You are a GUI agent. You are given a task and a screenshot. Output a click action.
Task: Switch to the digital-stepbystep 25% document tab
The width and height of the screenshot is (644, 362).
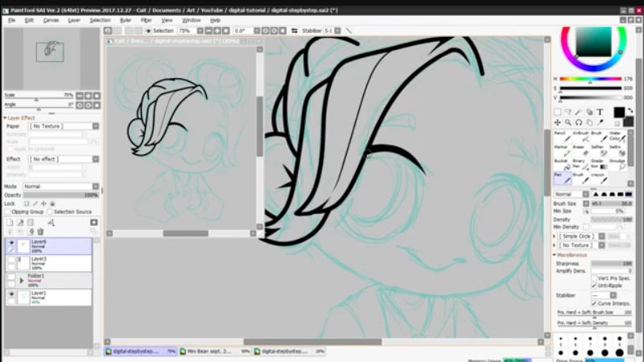[290, 352]
